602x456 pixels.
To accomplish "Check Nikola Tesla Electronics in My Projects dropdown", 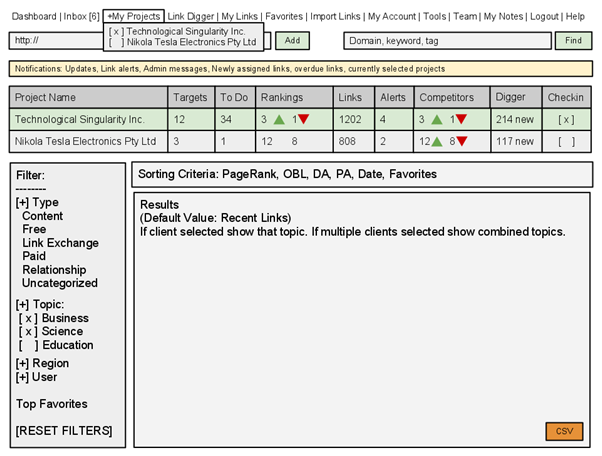I will pos(116,42).
